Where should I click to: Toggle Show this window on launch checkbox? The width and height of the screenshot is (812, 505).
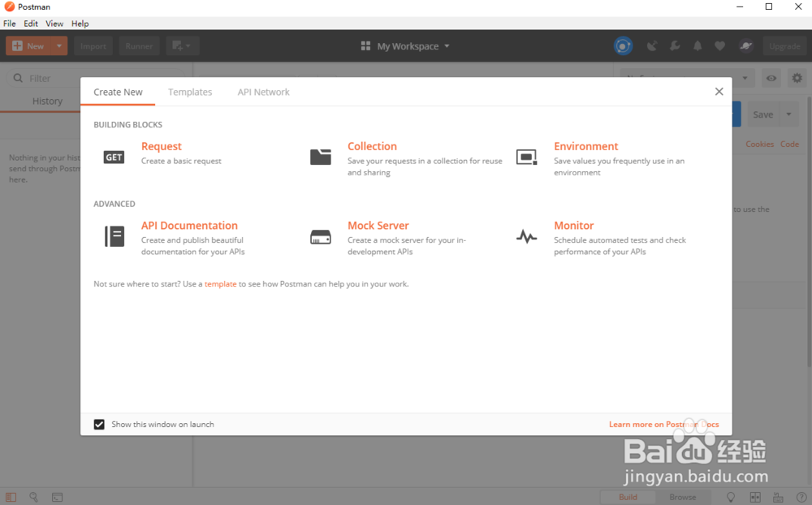[x=99, y=424]
